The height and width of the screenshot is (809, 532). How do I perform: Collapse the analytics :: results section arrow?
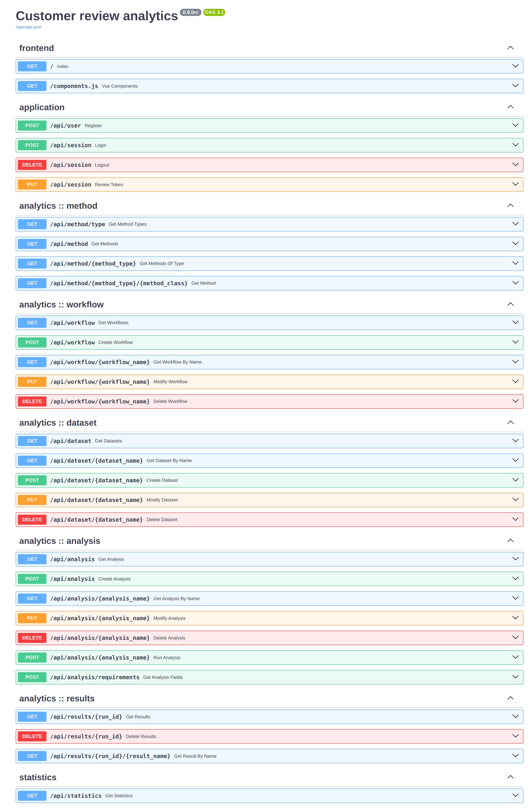510,698
